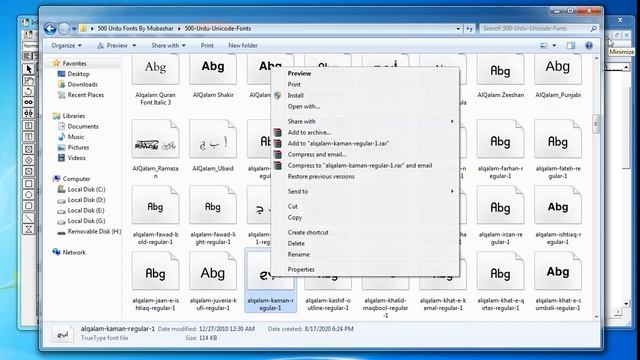Select alqalam-juveria-kufi-regular-1 font icon
Image resolution: width=640 pixels, height=360 pixels.
pyautogui.click(x=213, y=271)
